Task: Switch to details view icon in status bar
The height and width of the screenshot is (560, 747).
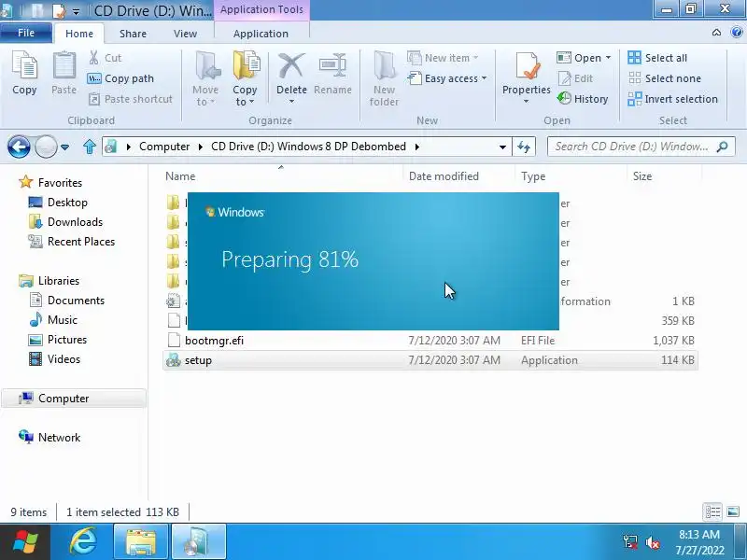Action: (x=712, y=511)
